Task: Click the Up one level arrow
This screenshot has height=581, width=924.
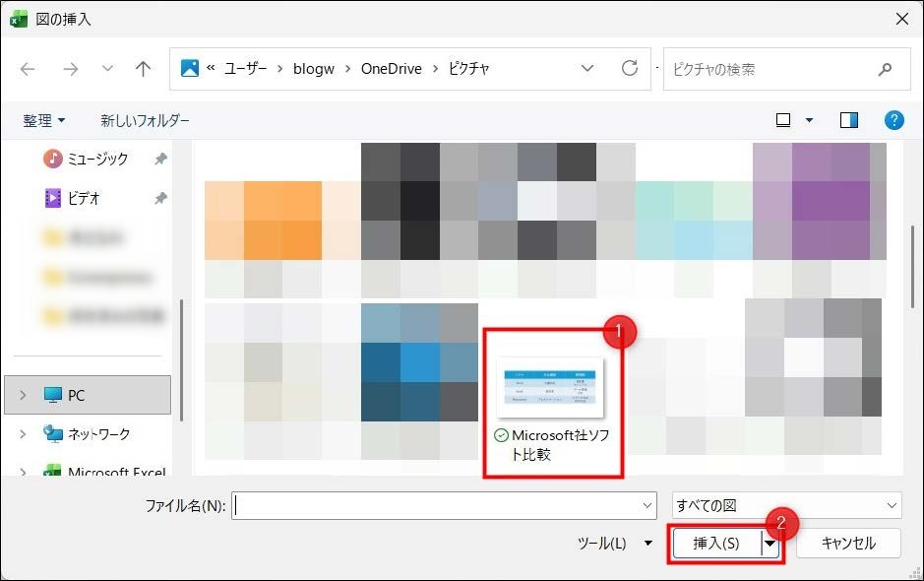Action: [x=144, y=69]
